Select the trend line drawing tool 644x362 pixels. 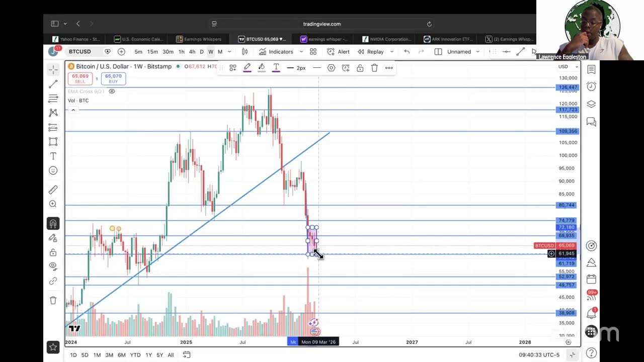pos(53,84)
